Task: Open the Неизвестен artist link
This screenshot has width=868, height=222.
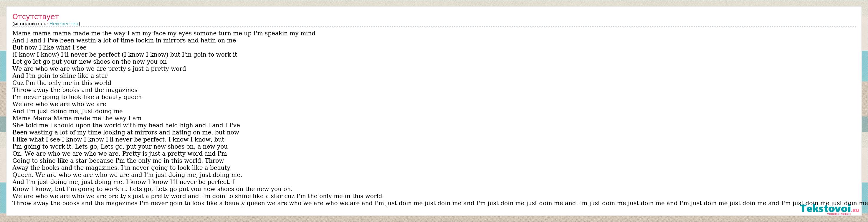Action: pos(64,24)
